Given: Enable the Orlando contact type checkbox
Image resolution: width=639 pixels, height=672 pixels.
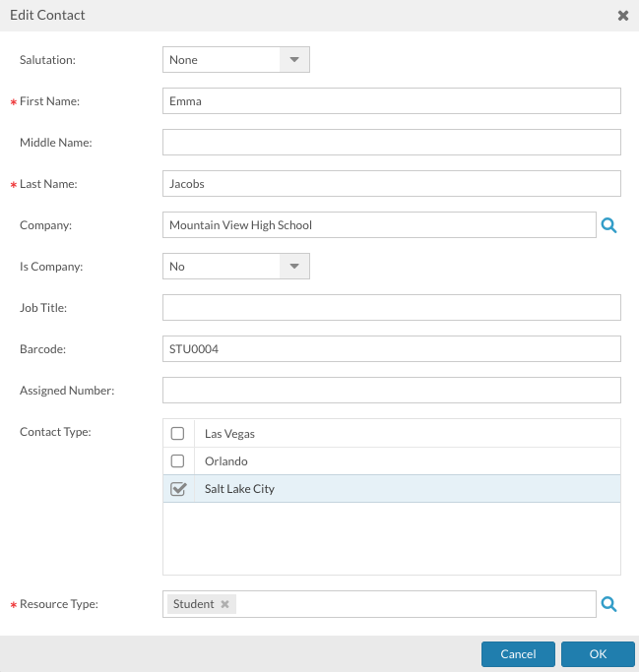Looking at the screenshot, I should tap(178, 460).
